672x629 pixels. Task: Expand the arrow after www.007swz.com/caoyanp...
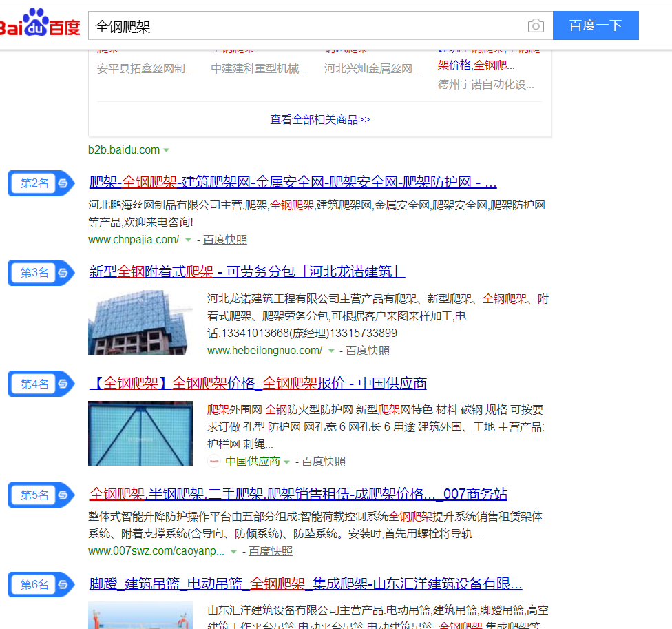point(233,551)
